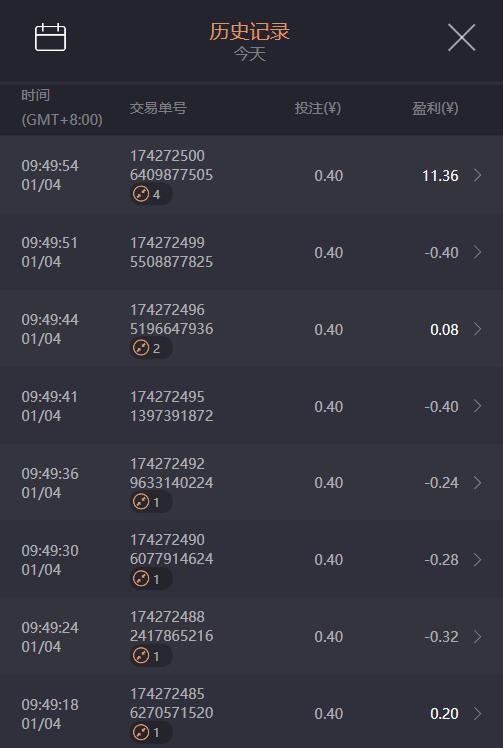
Task: Click the free-spin badge showing 2
Action: [x=149, y=348]
